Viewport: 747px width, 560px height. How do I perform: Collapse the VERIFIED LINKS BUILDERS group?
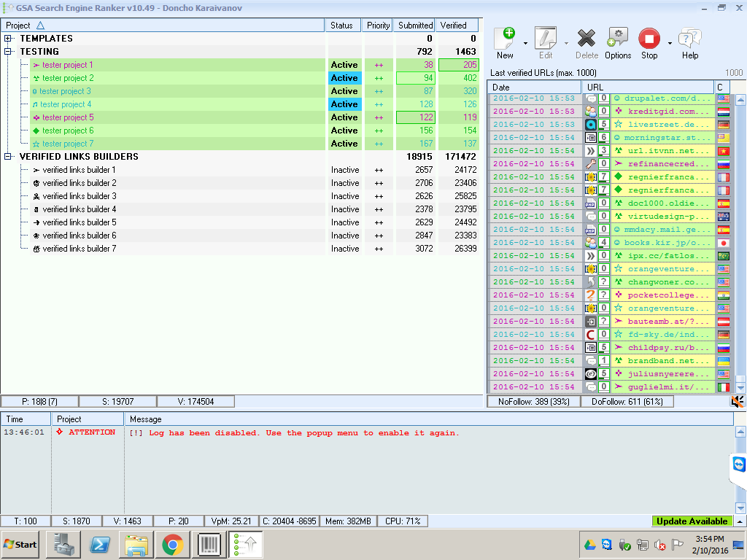(x=8, y=157)
